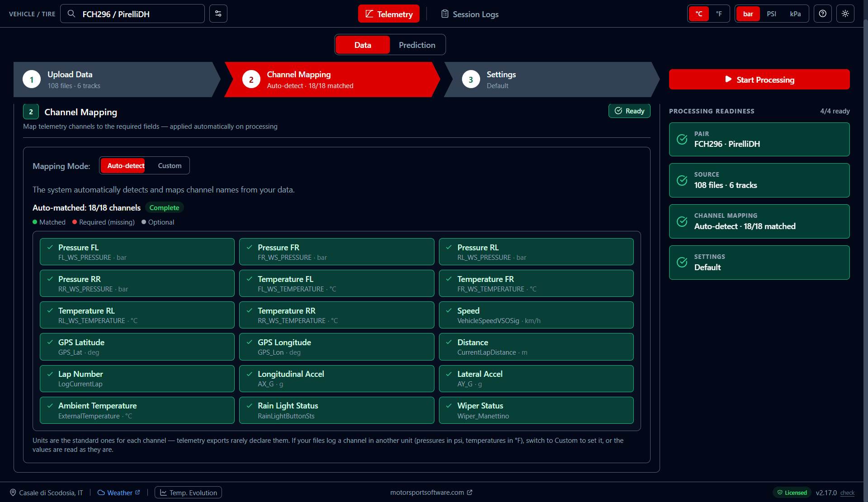Open the Session Logs tab
Screen dimensions: 868x502
470,14
